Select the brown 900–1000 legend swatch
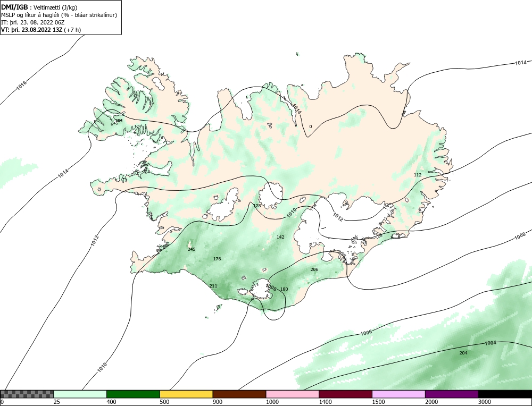 239,394
